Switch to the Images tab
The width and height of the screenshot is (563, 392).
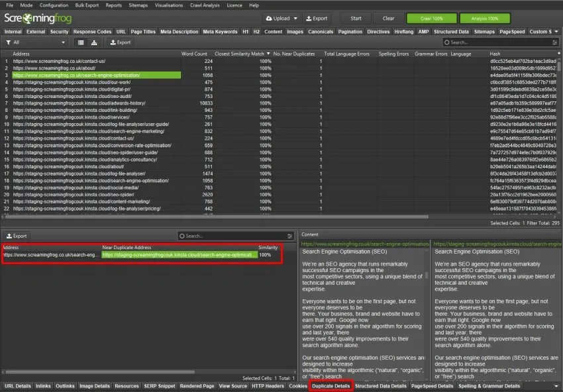294,31
